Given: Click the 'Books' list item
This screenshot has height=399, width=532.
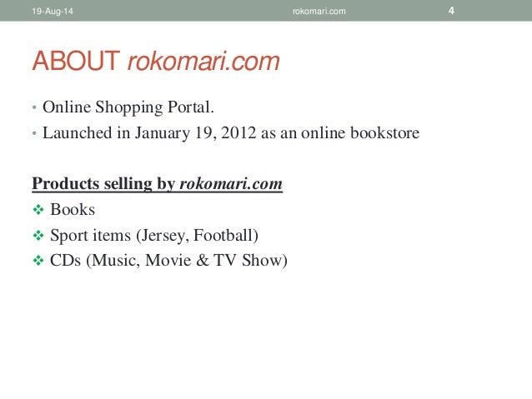Looking at the screenshot, I should 73,209.
